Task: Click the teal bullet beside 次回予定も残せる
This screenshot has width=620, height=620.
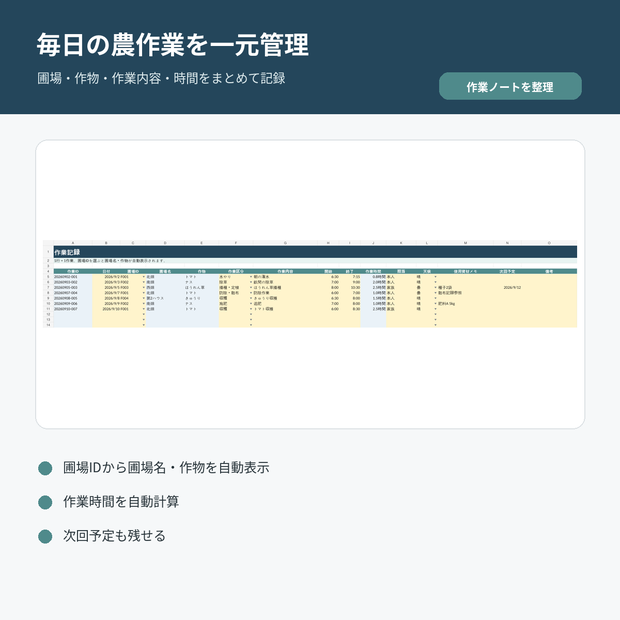Action: [x=45, y=537]
